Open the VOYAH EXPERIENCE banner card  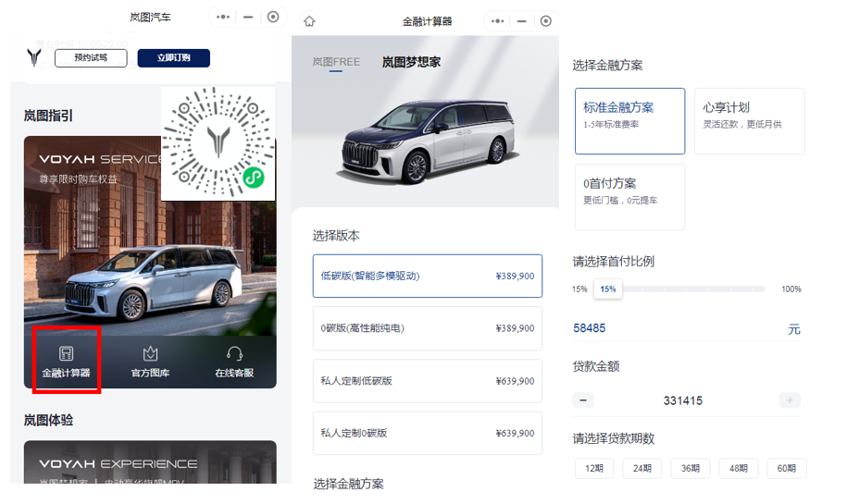click(150, 461)
